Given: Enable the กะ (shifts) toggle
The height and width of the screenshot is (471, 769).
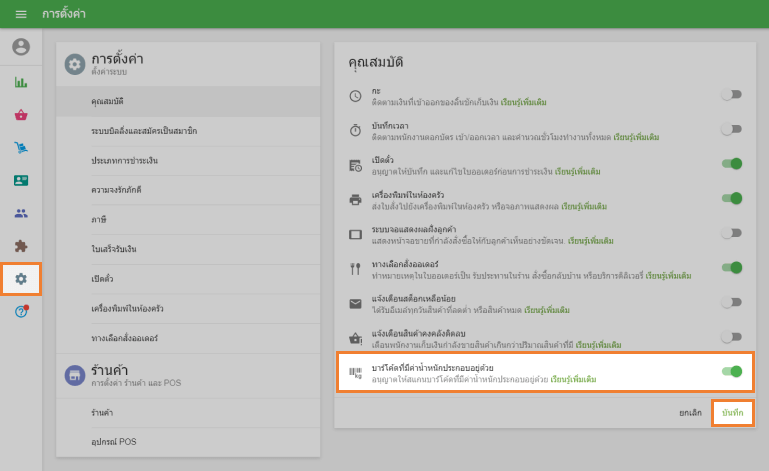Looking at the screenshot, I should [x=731, y=95].
